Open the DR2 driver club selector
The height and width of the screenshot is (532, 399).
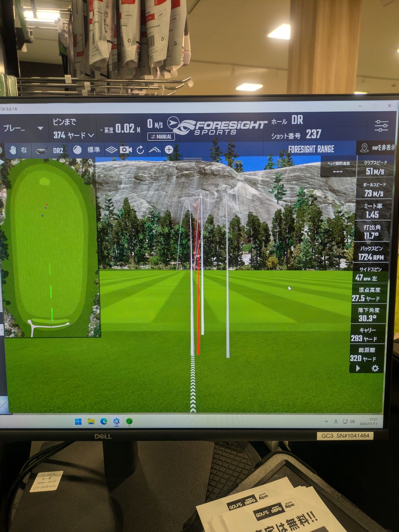point(49,151)
